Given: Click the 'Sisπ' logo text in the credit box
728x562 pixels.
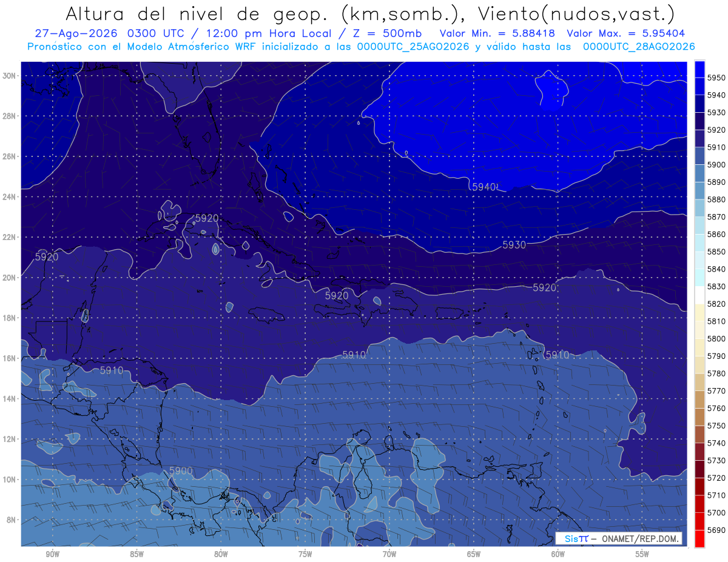Looking at the screenshot, I should [x=576, y=538].
